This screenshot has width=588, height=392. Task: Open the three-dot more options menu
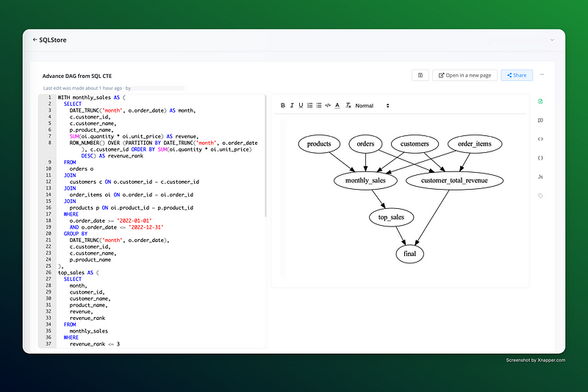pos(542,74)
